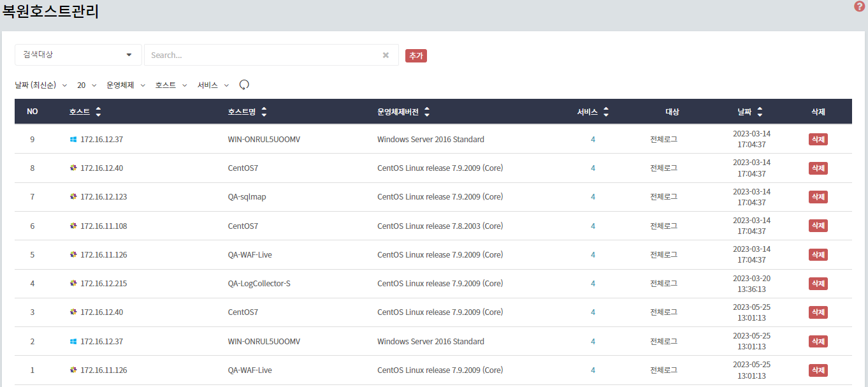Viewport: 868px width, 387px height.
Task: Click CentOS icon beside 172.16.12.123
Action: pyautogui.click(x=73, y=197)
